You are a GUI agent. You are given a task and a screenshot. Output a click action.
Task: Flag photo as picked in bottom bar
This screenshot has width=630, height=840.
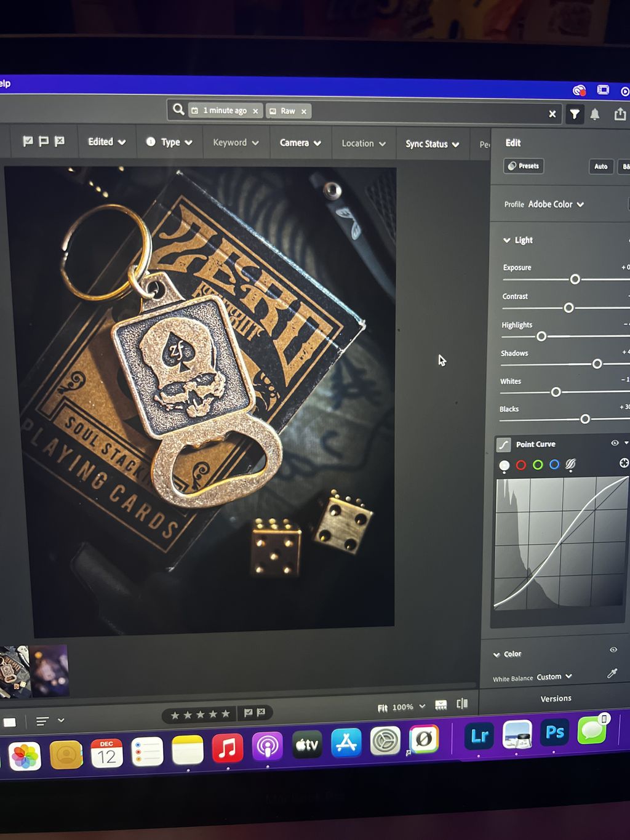pyautogui.click(x=248, y=713)
